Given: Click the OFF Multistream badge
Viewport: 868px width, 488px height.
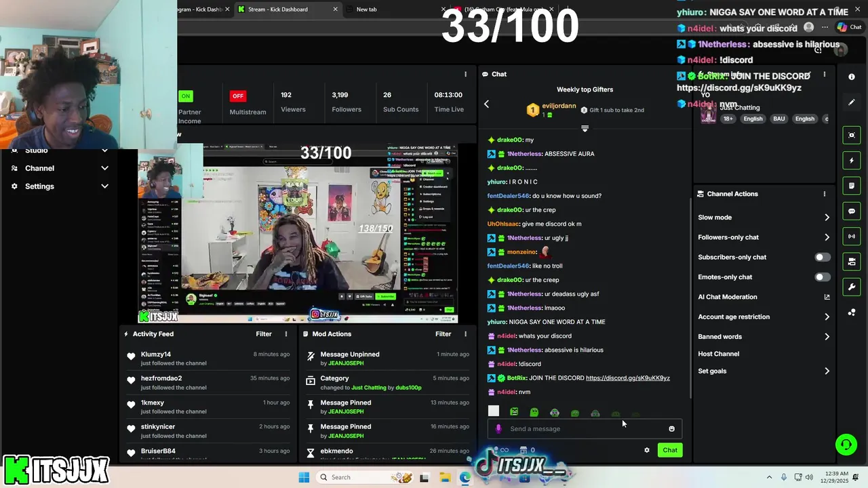Looking at the screenshot, I should coord(237,96).
